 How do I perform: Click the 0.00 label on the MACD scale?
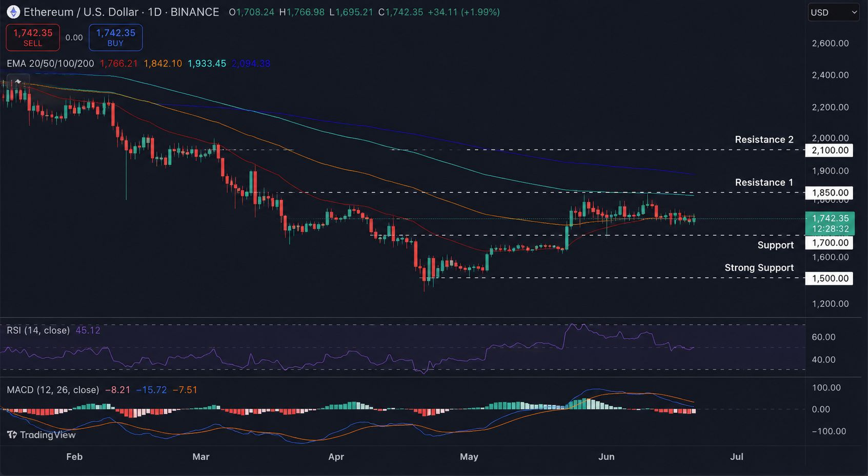pos(821,409)
